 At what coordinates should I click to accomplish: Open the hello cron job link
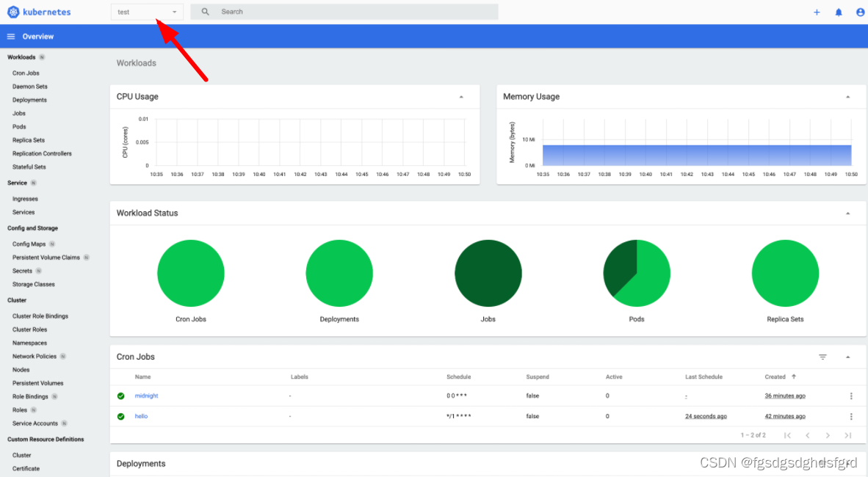141,416
